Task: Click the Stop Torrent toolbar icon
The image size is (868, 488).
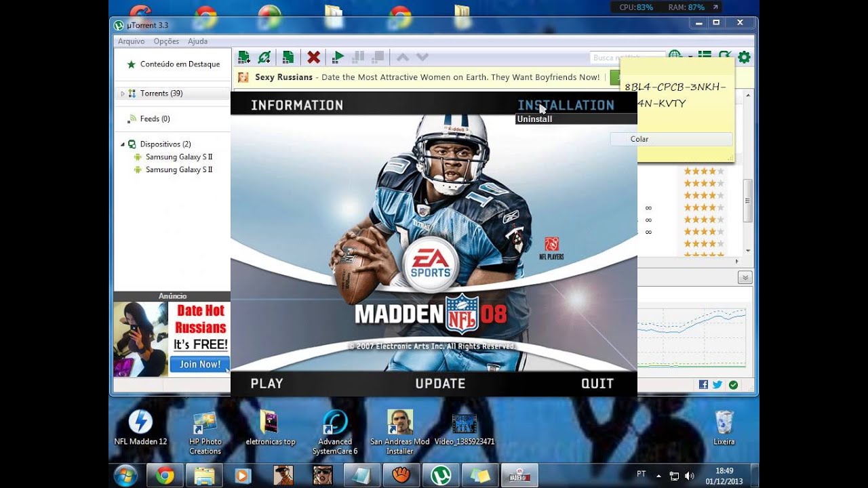Action: [378, 57]
